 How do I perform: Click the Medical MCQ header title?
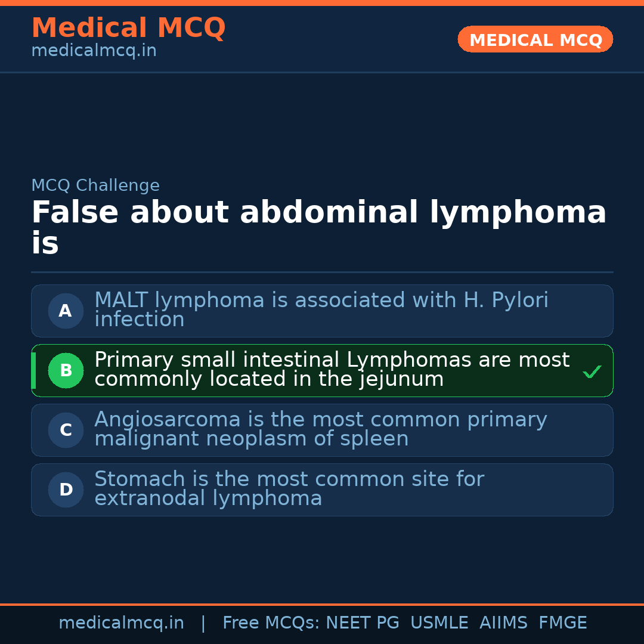point(128,27)
